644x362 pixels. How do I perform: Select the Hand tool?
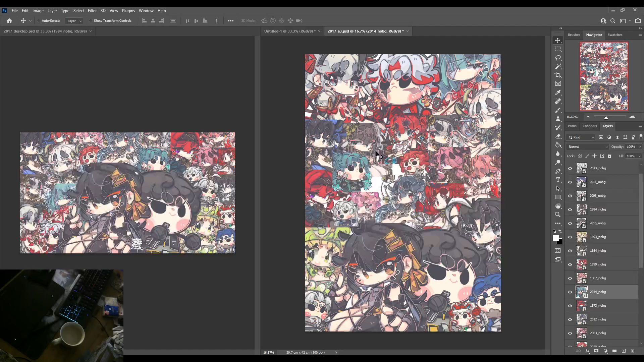[x=558, y=206]
